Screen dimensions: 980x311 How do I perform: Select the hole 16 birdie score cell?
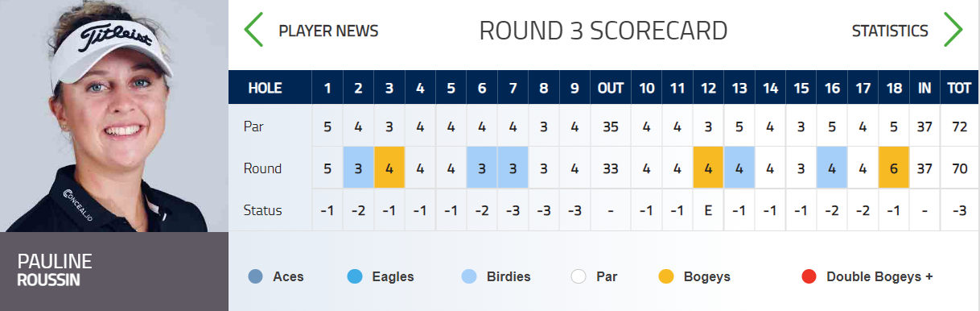tap(832, 168)
